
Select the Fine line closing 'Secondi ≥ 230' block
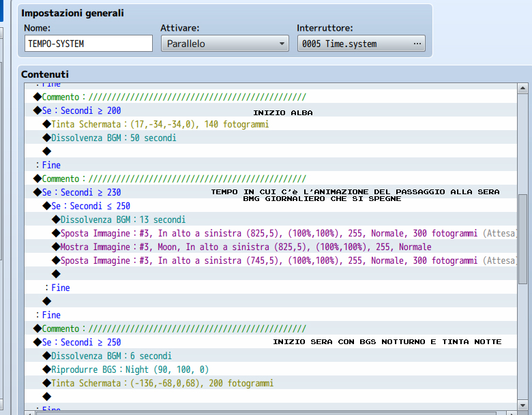point(271,315)
